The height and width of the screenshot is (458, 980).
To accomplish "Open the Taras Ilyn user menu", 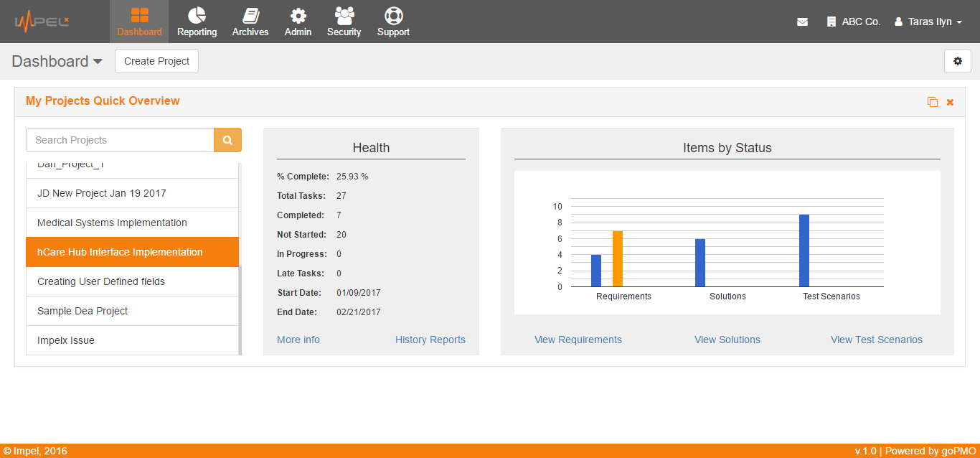I will [x=928, y=22].
